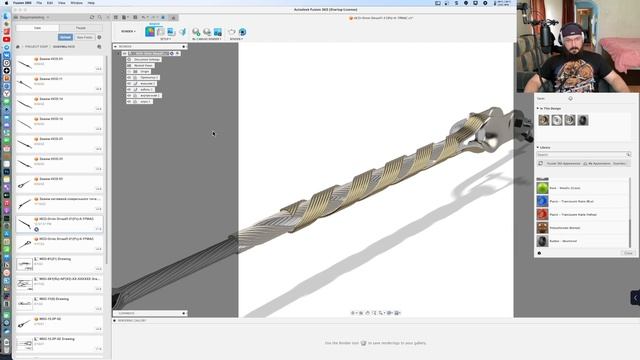Screen dimensions: 640x360
Task: Click the Undo arrow in the top toolbar
Action: coord(144,18)
